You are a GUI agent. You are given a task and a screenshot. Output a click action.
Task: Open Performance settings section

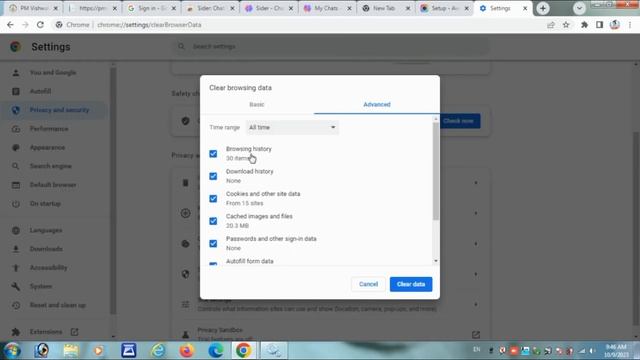click(x=49, y=129)
